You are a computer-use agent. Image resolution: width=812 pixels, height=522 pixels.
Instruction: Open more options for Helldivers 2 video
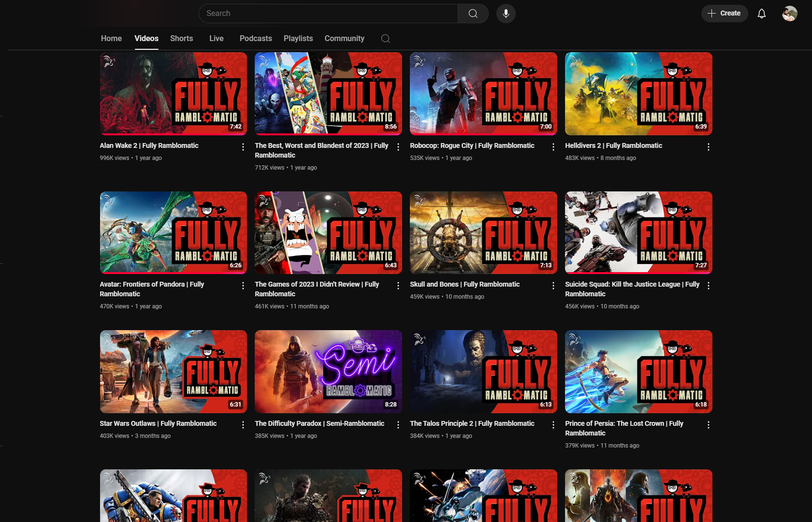click(708, 147)
